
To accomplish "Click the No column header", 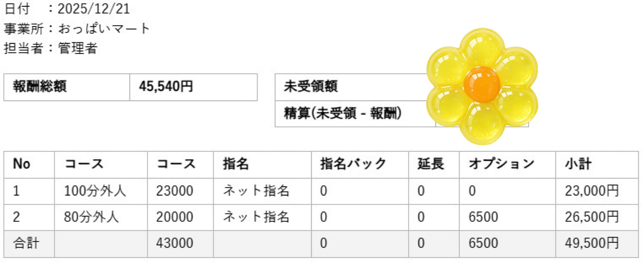I will pyautogui.click(x=22, y=164).
